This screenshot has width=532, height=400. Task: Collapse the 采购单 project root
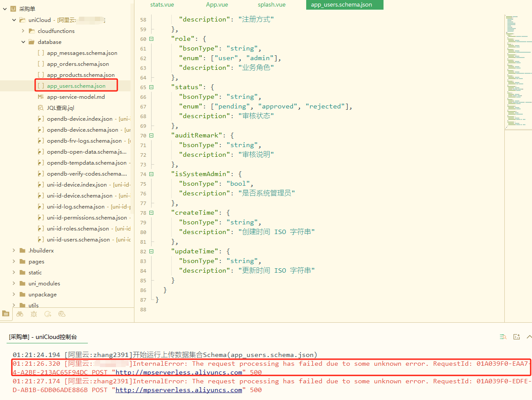[x=5, y=9]
